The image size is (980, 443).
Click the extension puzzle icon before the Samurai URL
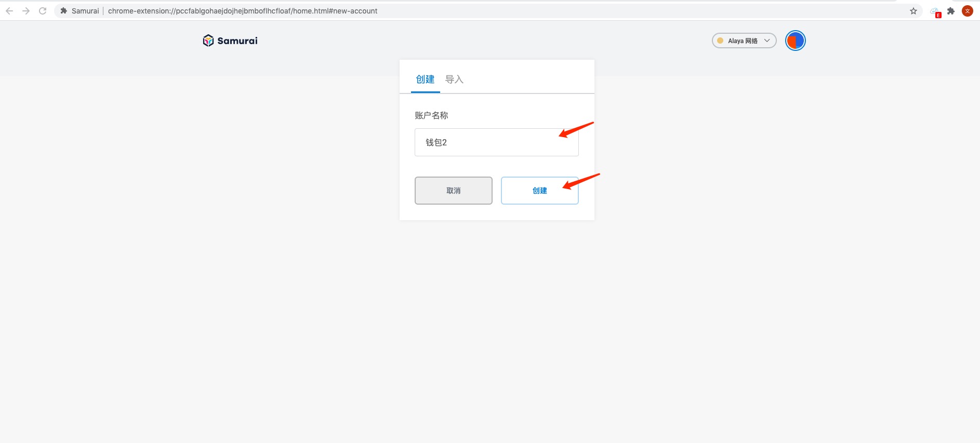[64, 11]
